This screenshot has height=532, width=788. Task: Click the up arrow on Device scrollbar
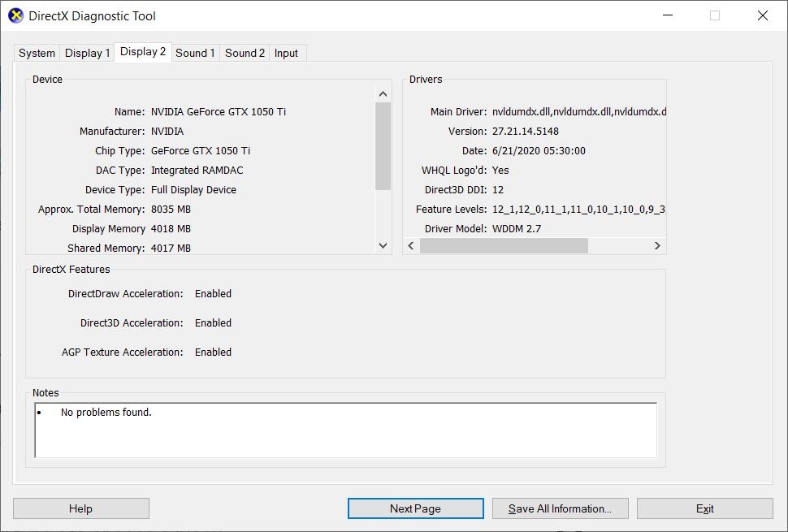point(383,93)
